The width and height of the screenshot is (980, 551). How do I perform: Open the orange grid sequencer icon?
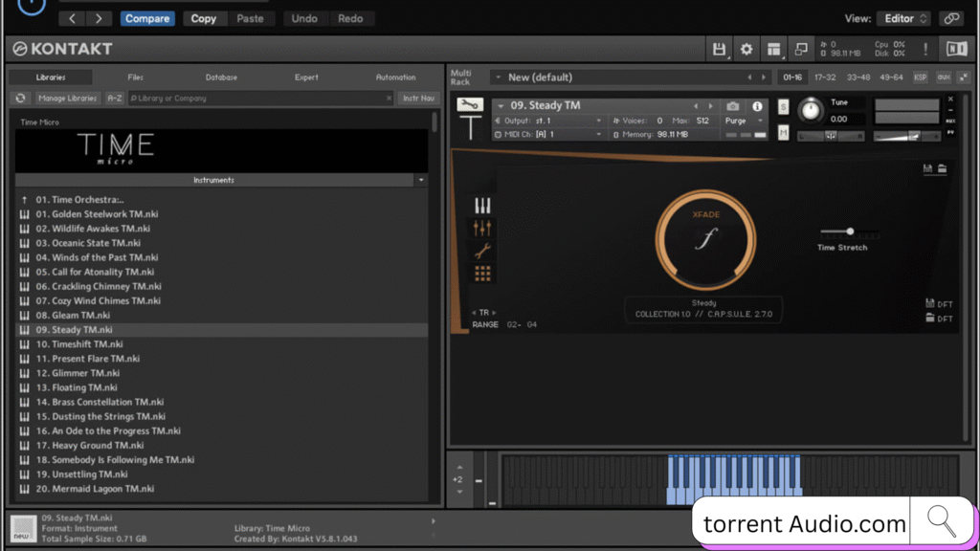tap(482, 274)
